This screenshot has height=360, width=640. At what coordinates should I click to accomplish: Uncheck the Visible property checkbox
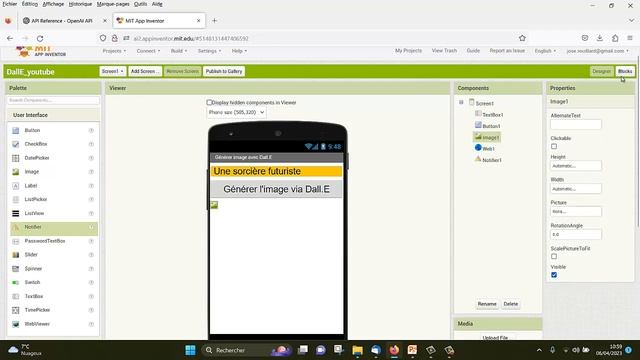point(554,275)
